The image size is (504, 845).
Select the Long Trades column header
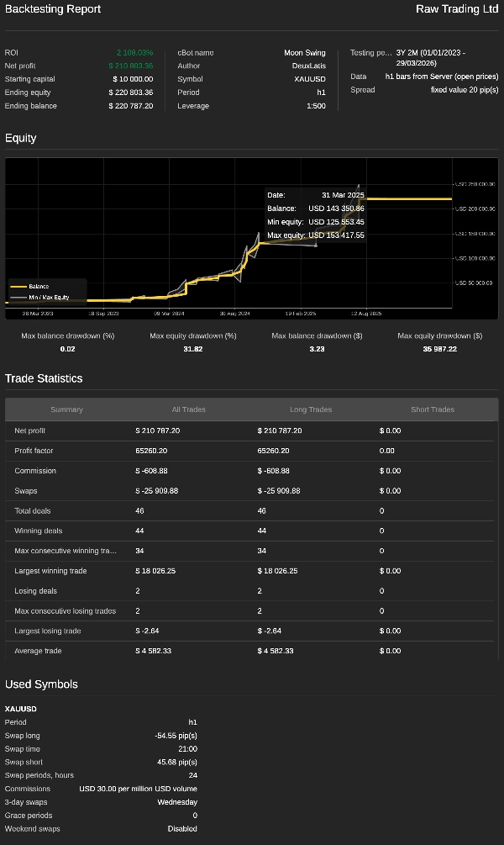310,409
